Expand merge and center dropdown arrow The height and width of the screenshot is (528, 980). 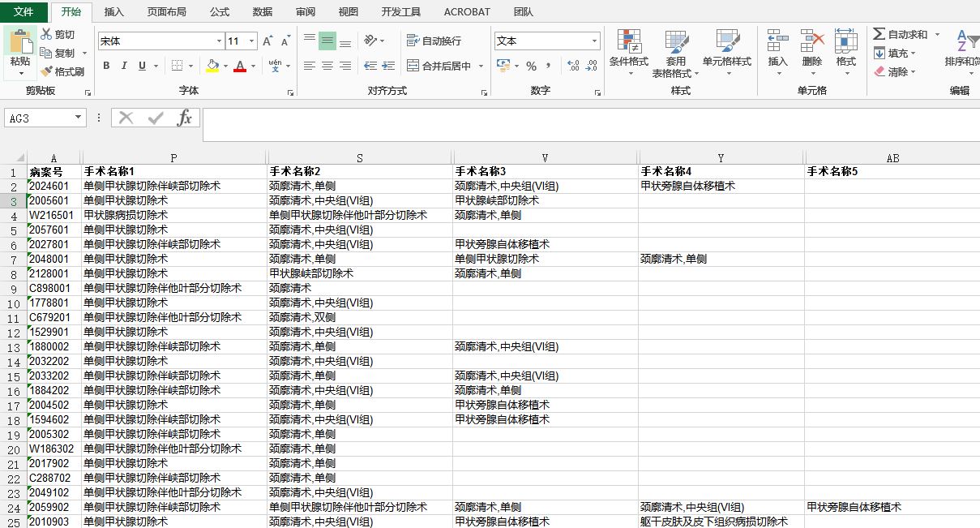pos(481,66)
